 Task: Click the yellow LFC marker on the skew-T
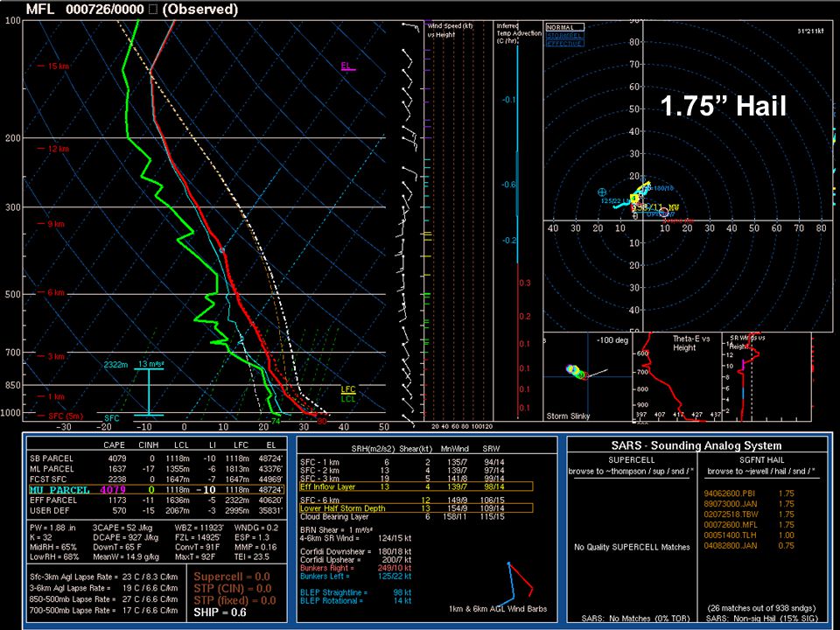pos(348,389)
